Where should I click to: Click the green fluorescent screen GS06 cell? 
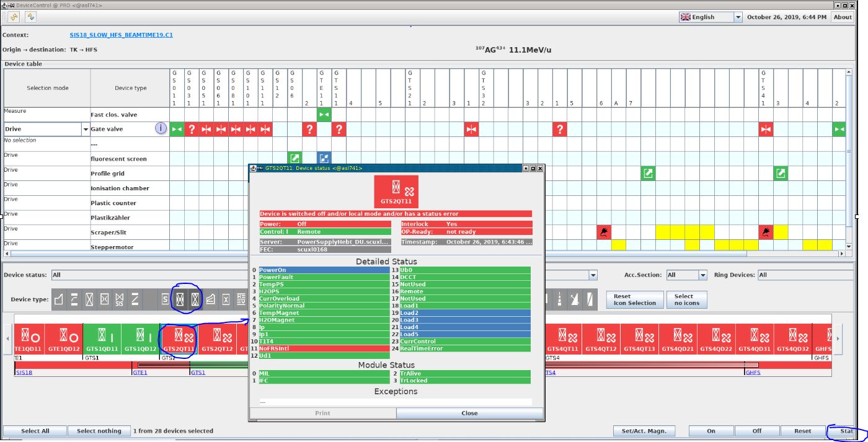coord(295,159)
